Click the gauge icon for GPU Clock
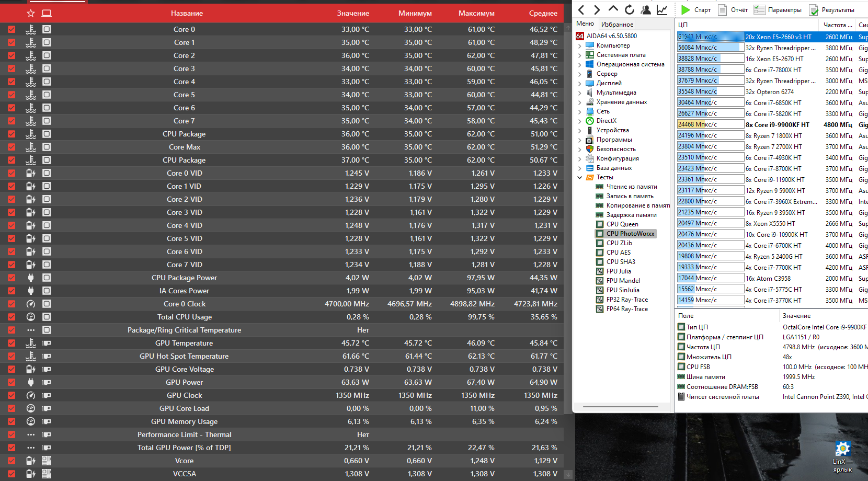This screenshot has height=481, width=868. click(x=31, y=395)
